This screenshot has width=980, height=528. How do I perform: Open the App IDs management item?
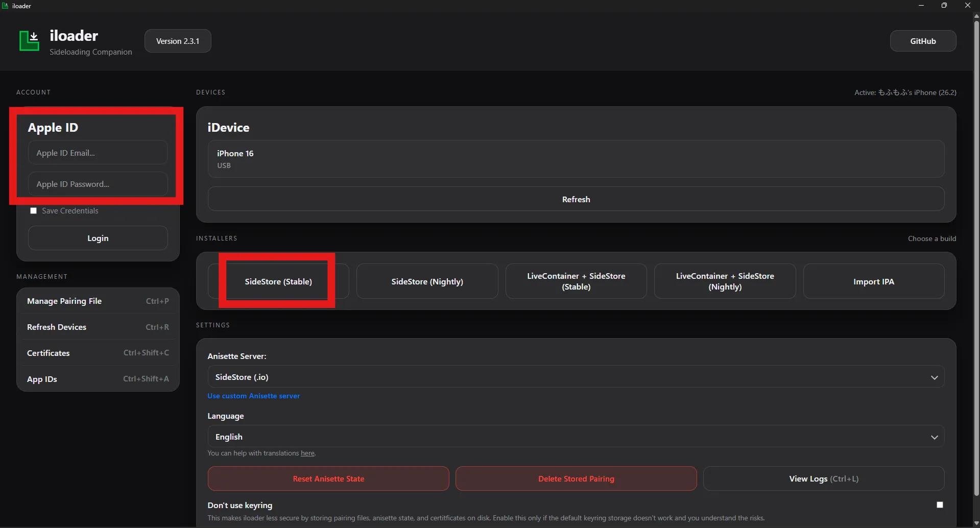98,379
